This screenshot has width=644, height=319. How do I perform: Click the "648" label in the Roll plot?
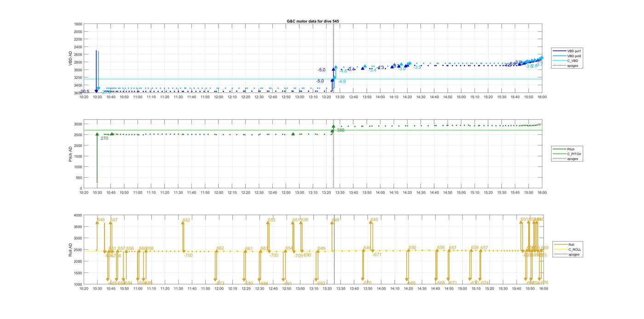101,220
